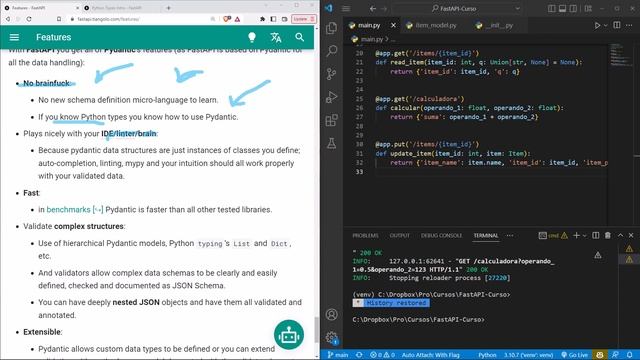
Task: Expand the new terminal launch profile dropdown
Action: 584,236
